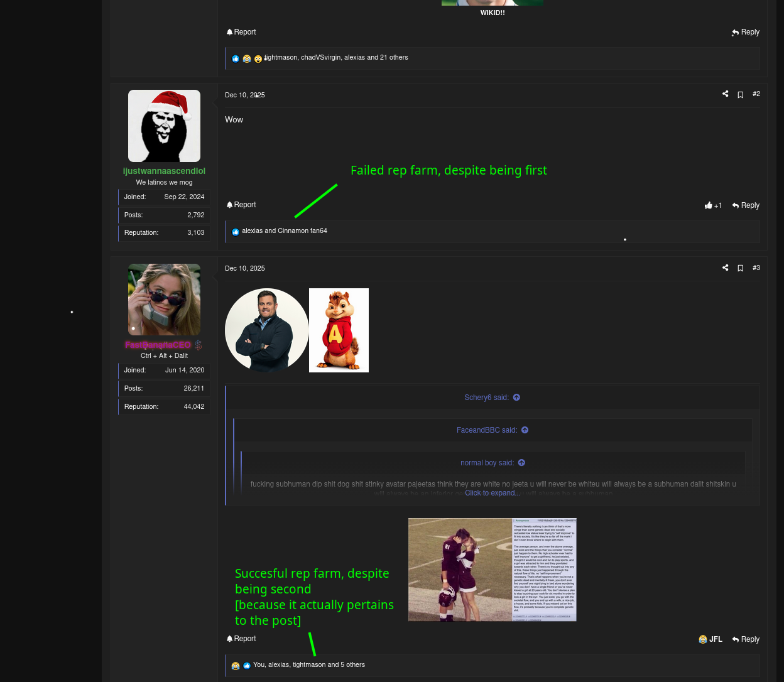Bookmark post #3
Viewport: 784px width, 682px height.
pyautogui.click(x=740, y=268)
